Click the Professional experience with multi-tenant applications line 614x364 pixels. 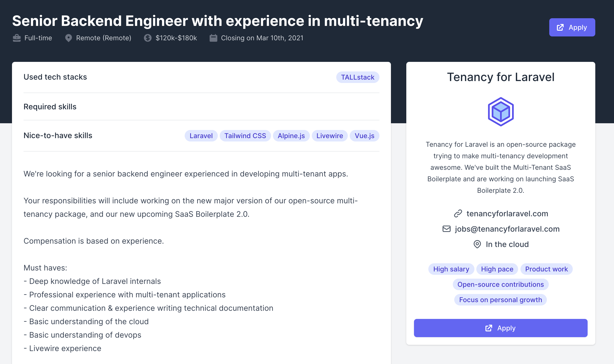point(124,295)
